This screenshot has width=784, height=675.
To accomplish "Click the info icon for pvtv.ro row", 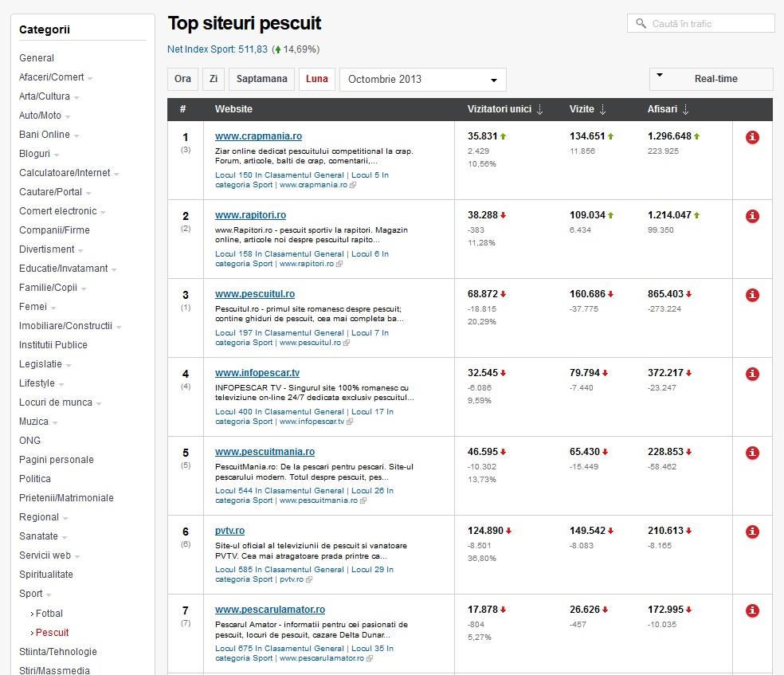I will [x=752, y=532].
